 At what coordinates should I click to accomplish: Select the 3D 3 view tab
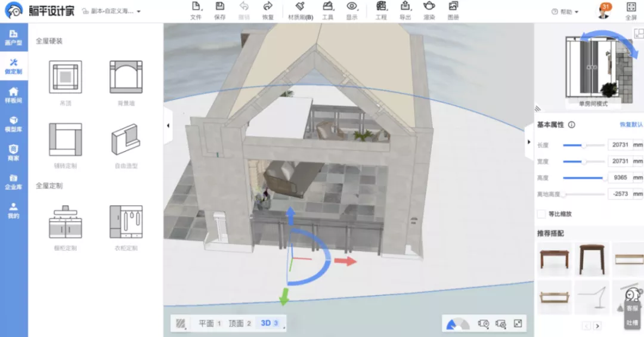pos(270,323)
